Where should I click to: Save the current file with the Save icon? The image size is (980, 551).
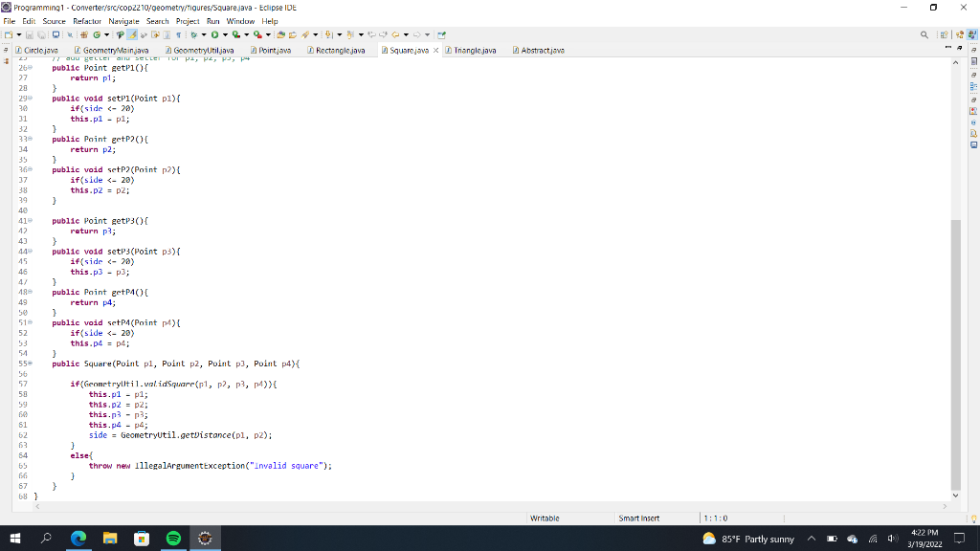[29, 34]
